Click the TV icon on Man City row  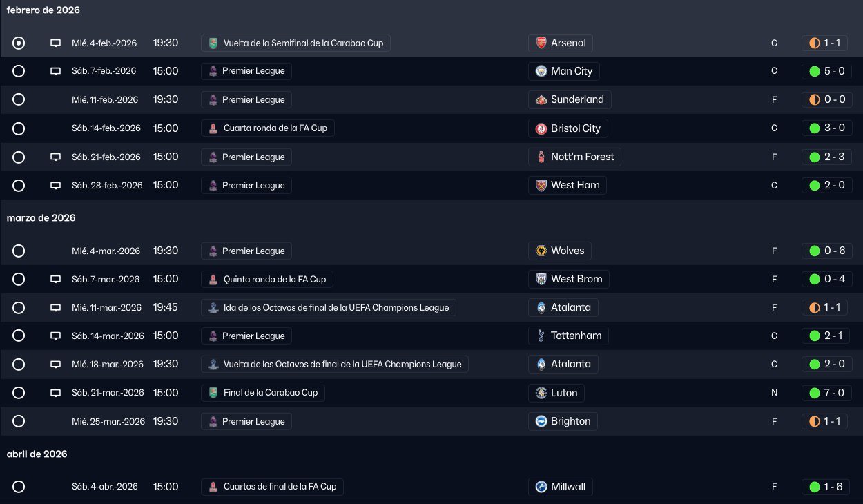[56, 71]
